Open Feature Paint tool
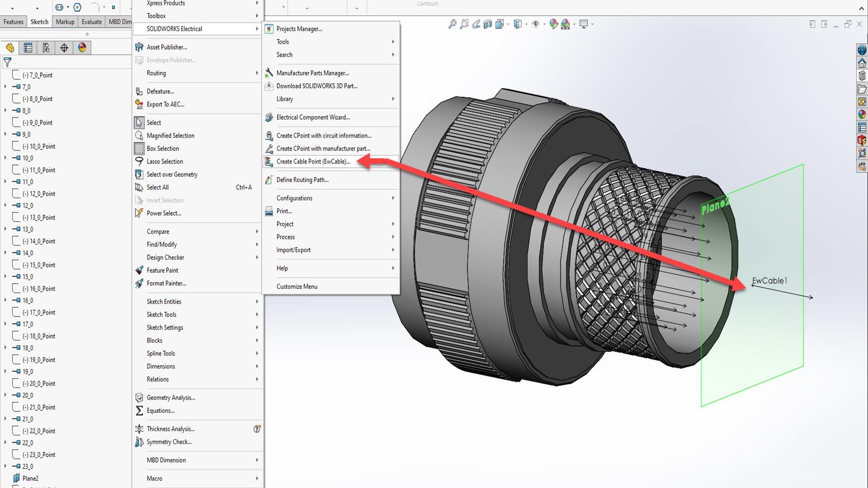 162,270
